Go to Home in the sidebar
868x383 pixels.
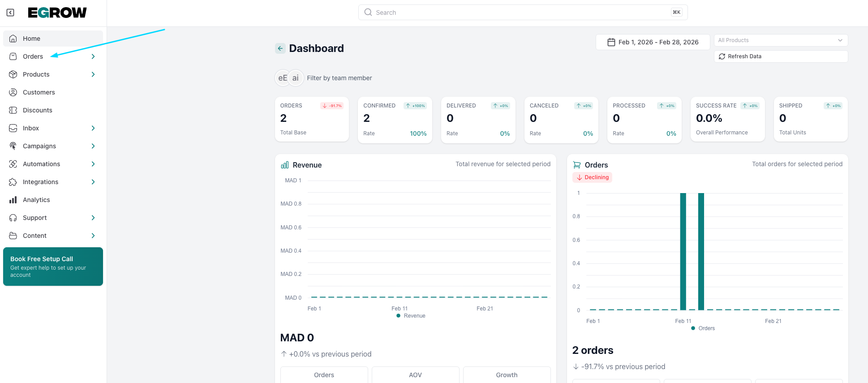coord(31,39)
